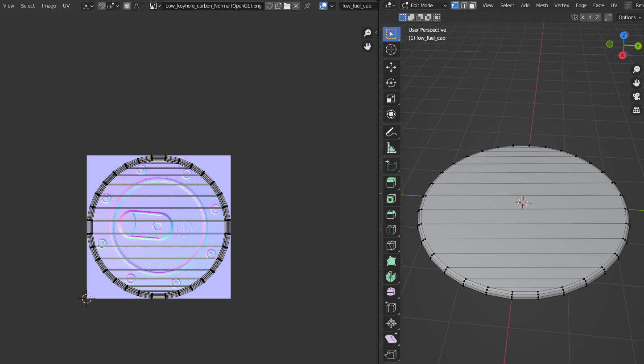Click the green Y axis gizmo
Screen dimensions: 644x364
638,46
